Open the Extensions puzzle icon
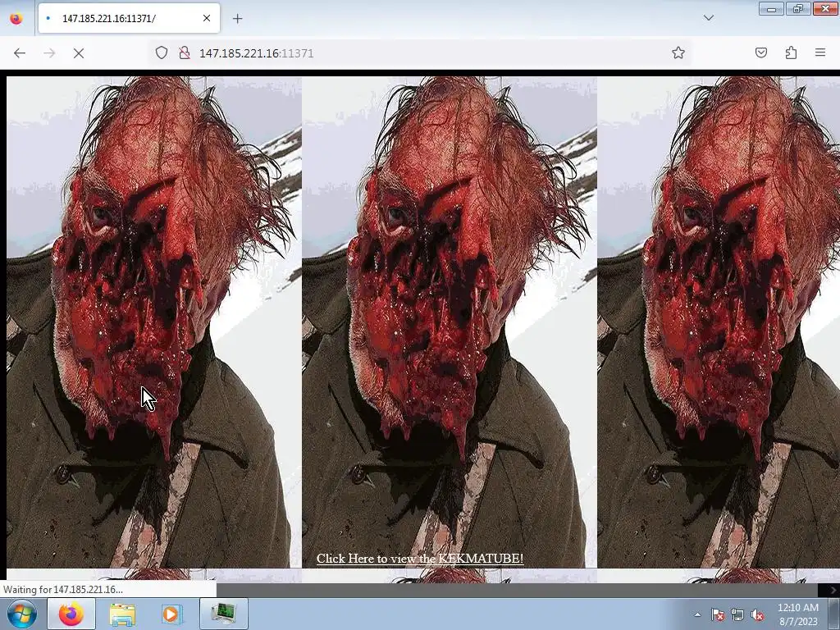840x630 pixels. click(x=792, y=52)
